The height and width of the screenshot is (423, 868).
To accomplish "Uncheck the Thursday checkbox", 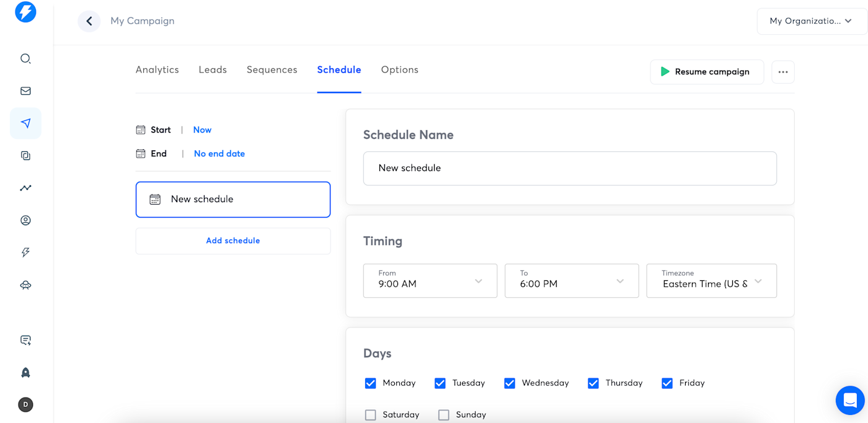I will point(593,383).
